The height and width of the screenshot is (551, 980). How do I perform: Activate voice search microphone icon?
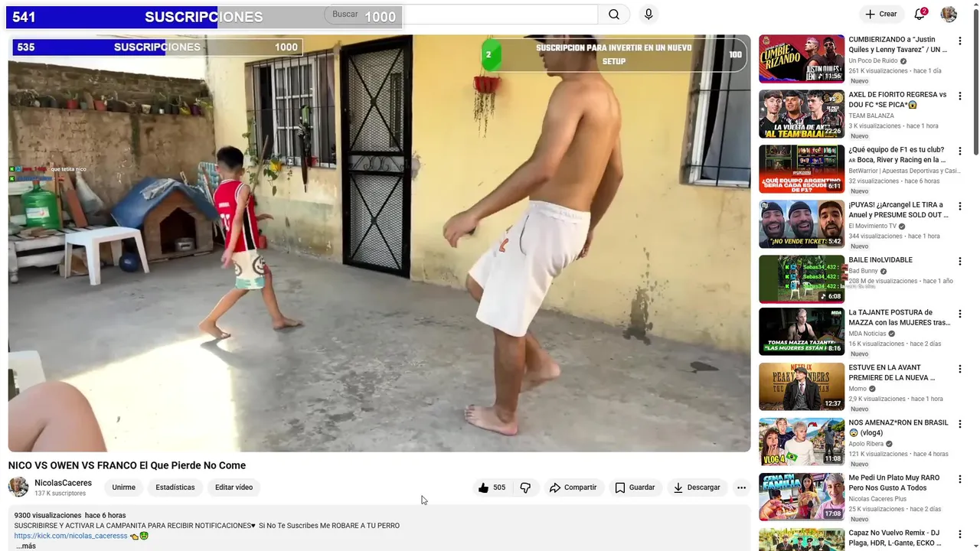[648, 15]
